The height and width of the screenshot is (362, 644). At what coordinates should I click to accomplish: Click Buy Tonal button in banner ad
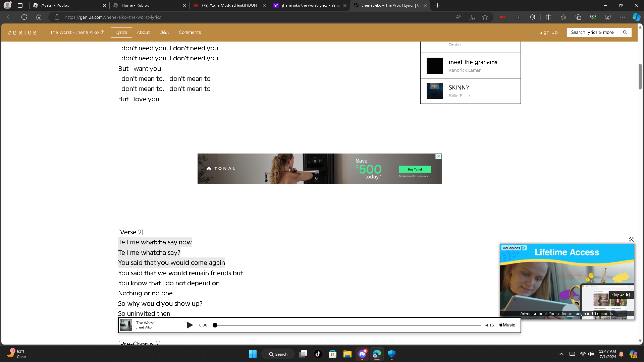pyautogui.click(x=415, y=169)
